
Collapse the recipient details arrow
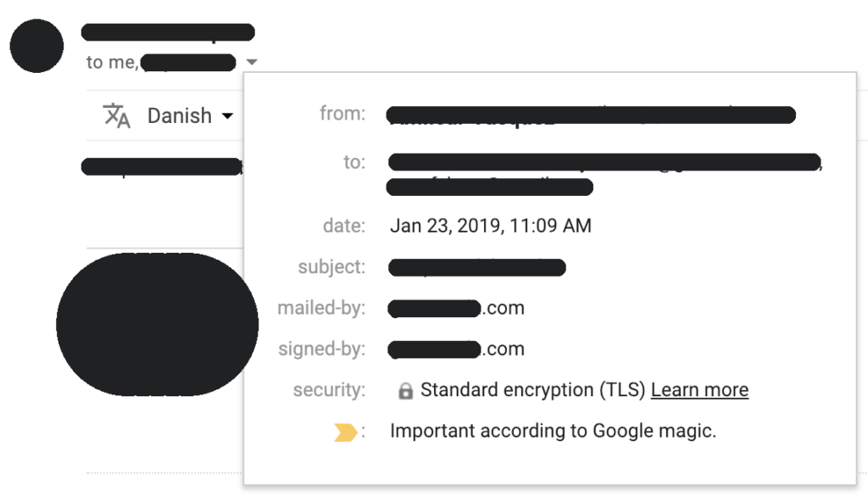[252, 61]
